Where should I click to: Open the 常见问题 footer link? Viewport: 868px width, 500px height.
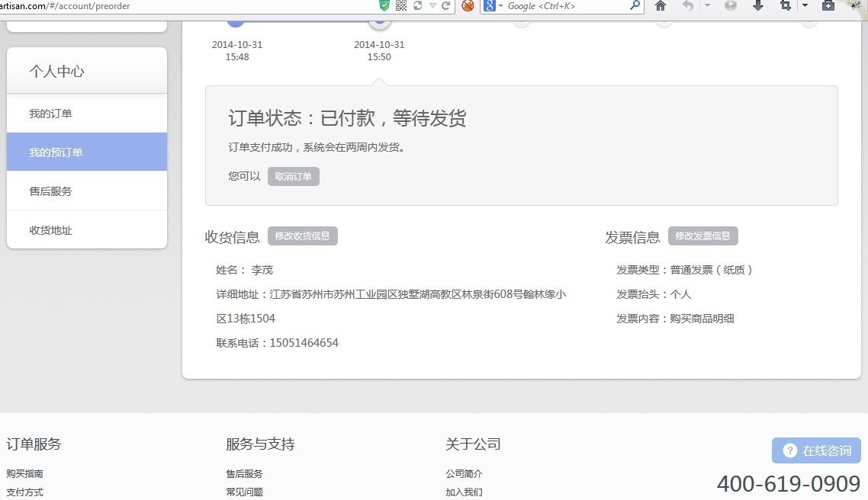click(x=244, y=492)
